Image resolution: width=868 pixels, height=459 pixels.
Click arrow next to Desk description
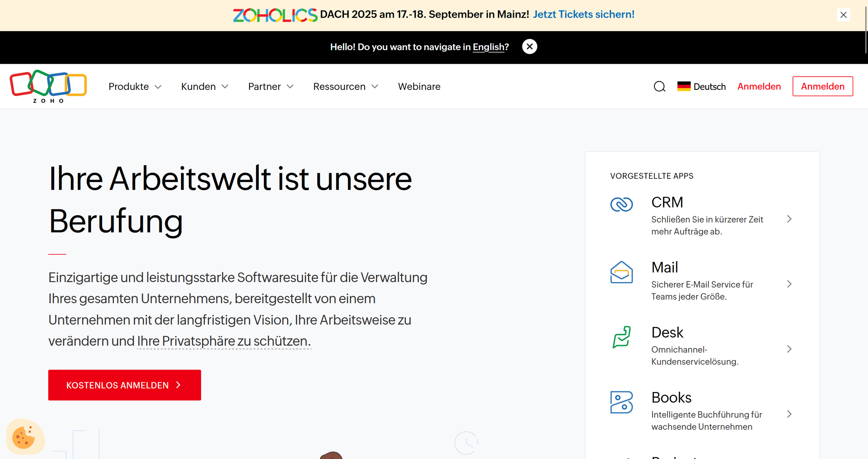(789, 349)
